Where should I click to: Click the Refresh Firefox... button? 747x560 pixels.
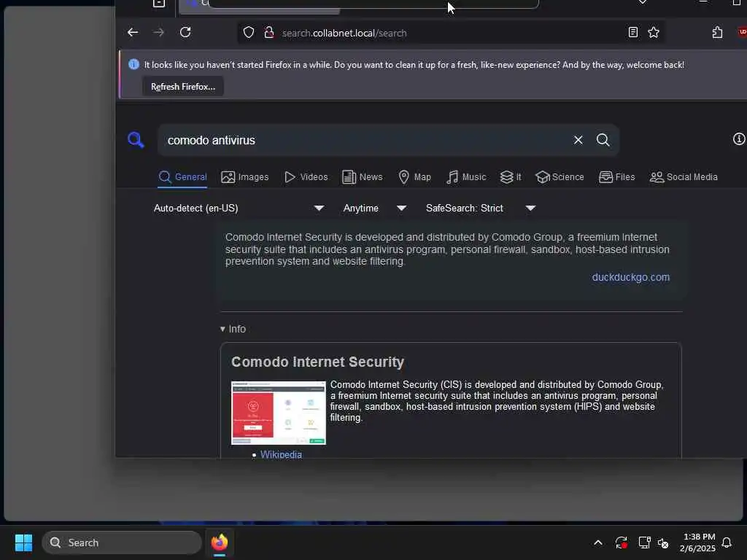coord(183,87)
